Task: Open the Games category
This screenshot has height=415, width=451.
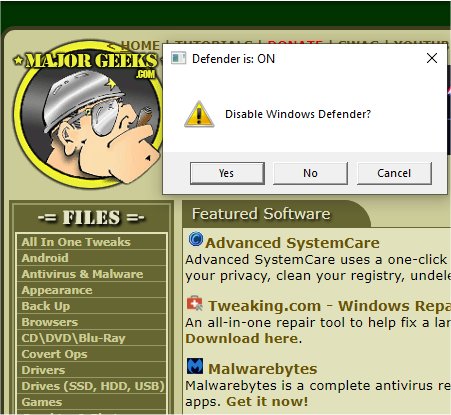Action: click(91, 402)
